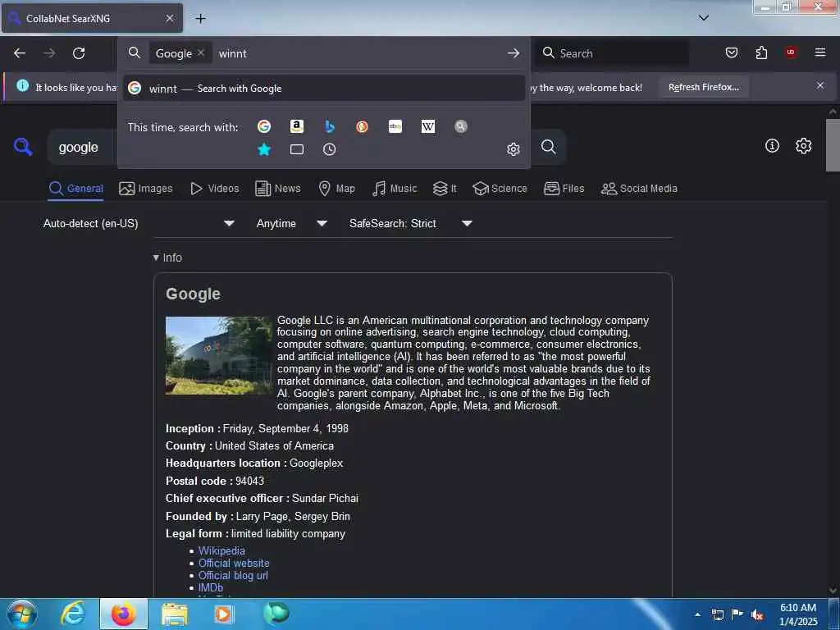Open the Official website link
Screen dimensions: 840x630
pos(234,563)
